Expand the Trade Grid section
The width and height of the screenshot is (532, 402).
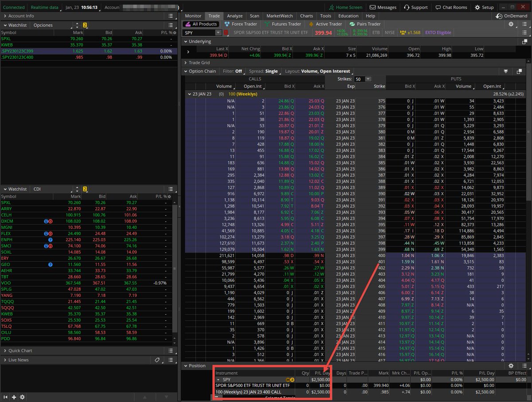click(186, 63)
